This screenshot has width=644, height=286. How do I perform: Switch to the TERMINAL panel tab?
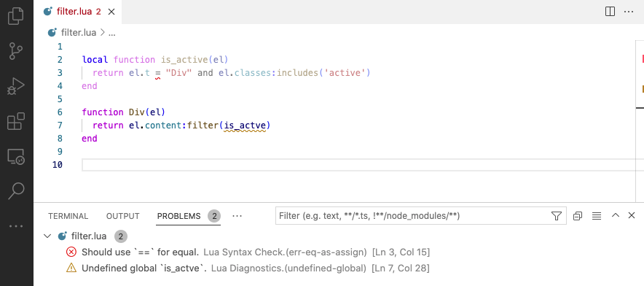click(x=68, y=216)
